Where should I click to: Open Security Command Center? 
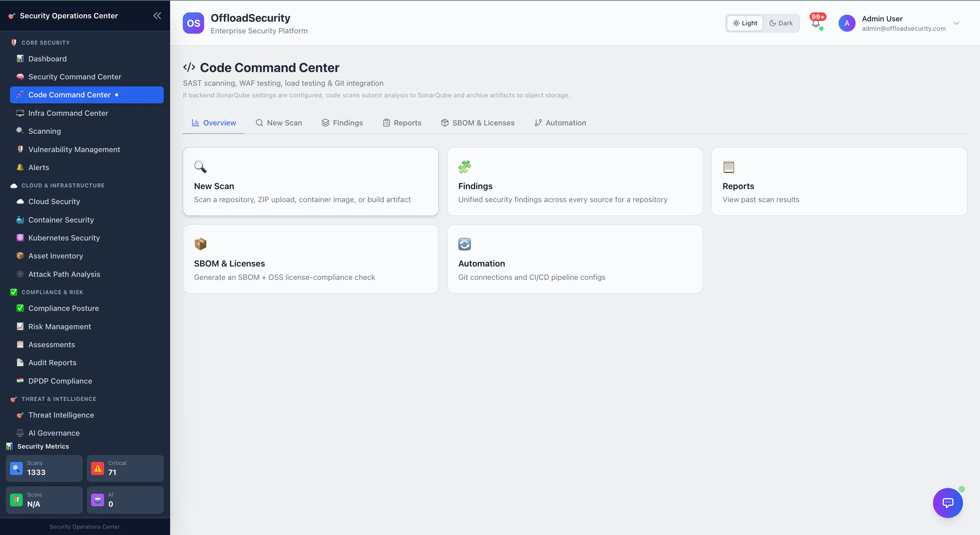87,77
